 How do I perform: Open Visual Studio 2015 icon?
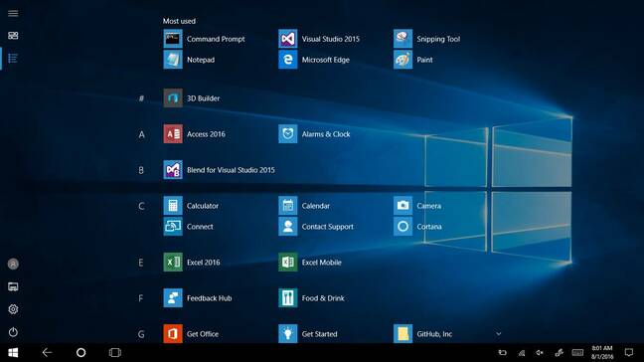pos(288,39)
